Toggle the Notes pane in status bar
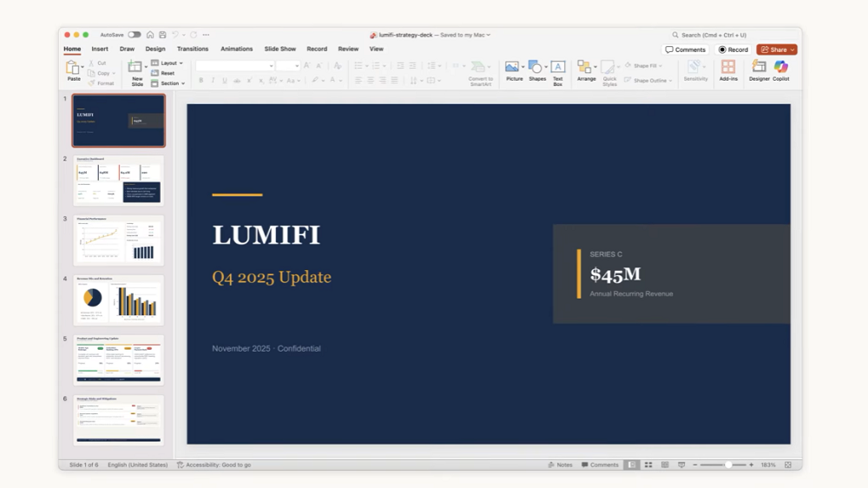This screenshot has width=868, height=488. coord(561,465)
